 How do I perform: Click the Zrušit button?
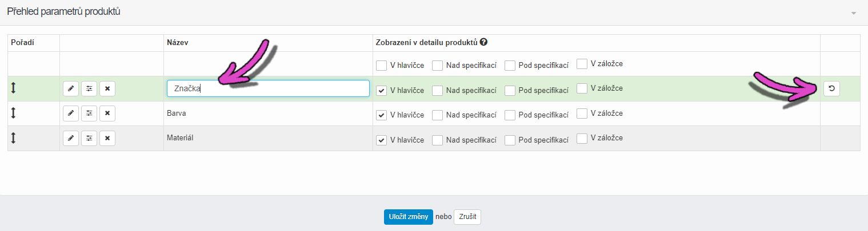coord(467,217)
